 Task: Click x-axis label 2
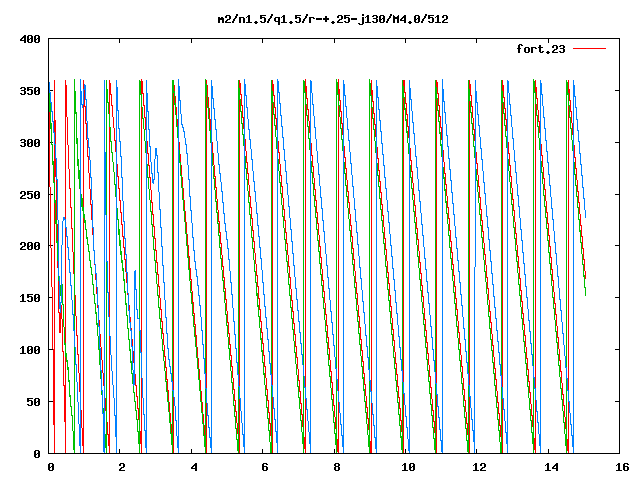[122, 467]
